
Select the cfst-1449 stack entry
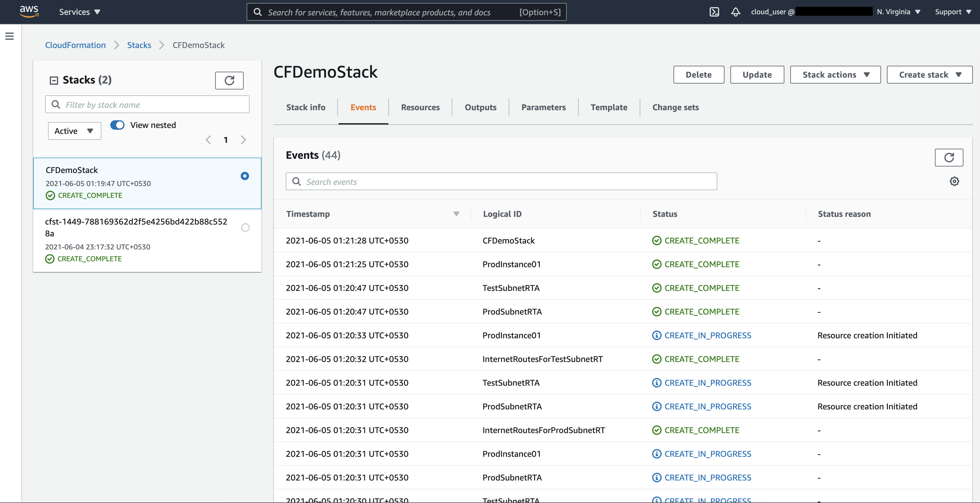(x=147, y=240)
